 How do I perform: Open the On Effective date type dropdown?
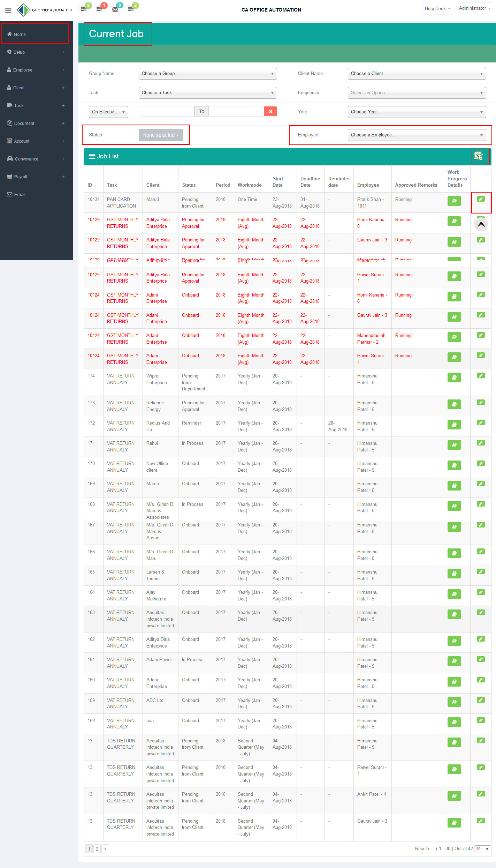pos(108,112)
